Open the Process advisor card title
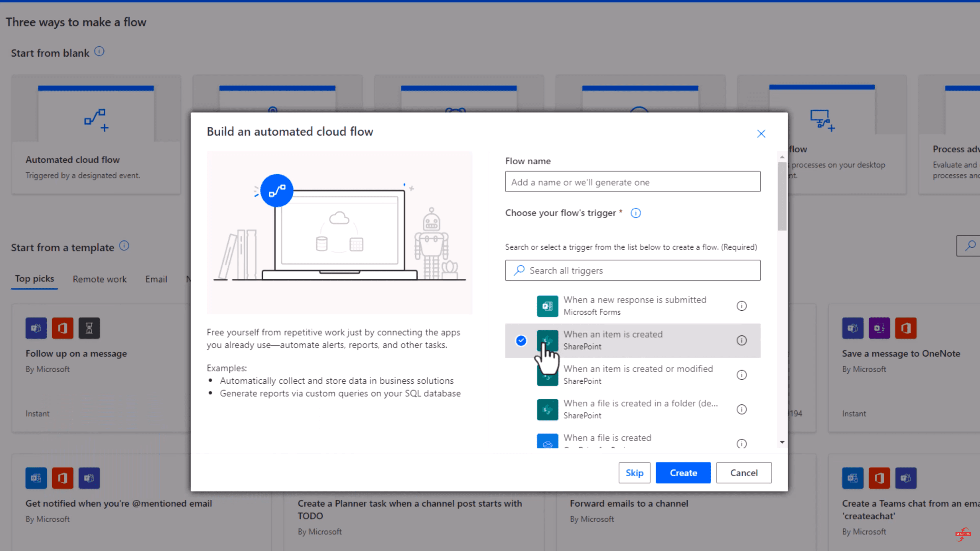 [956, 149]
